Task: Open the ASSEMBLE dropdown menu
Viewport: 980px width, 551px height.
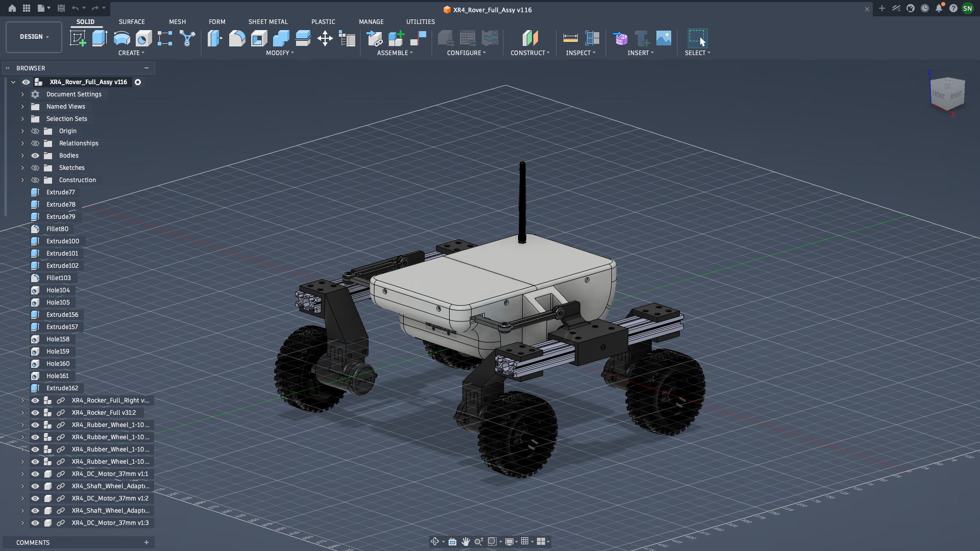Action: click(395, 53)
